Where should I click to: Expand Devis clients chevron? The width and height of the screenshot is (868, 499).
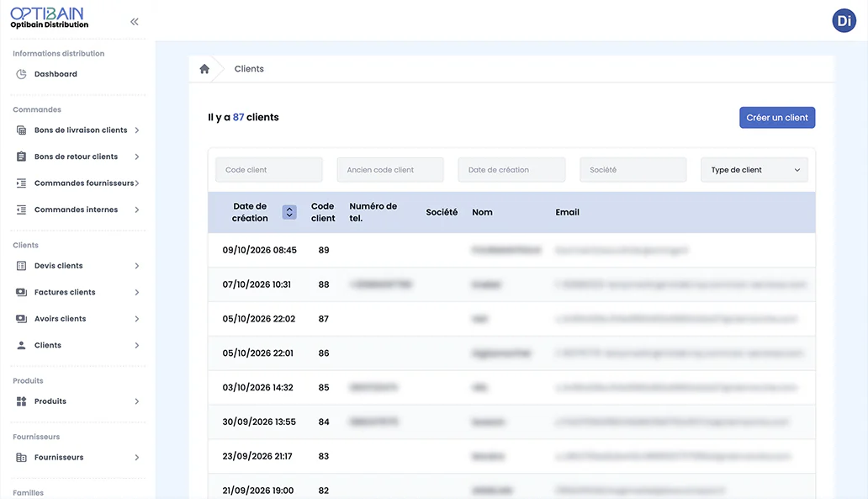click(137, 266)
